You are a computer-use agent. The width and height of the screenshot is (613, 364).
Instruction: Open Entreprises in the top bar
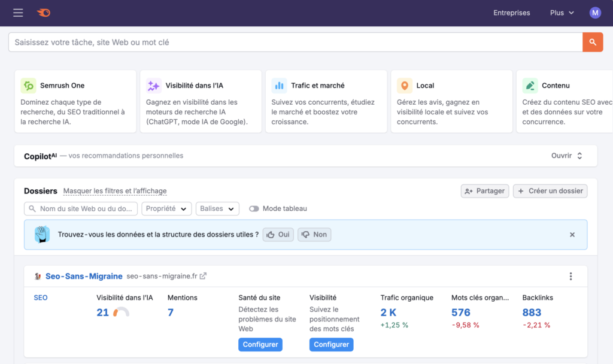511,13
